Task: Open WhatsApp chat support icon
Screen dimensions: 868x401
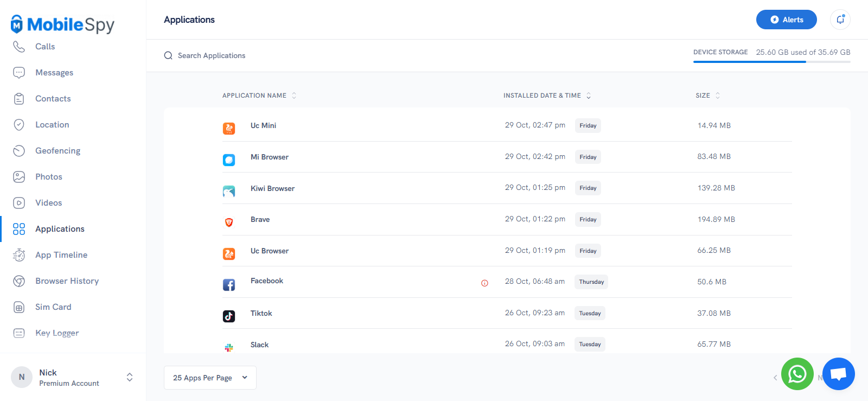Action: point(797,374)
